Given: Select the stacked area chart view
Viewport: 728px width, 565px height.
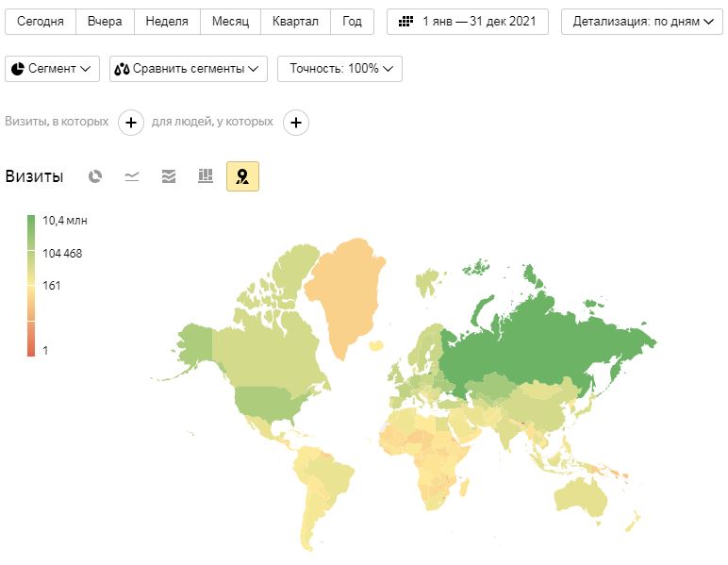Looking at the screenshot, I should pyautogui.click(x=169, y=176).
